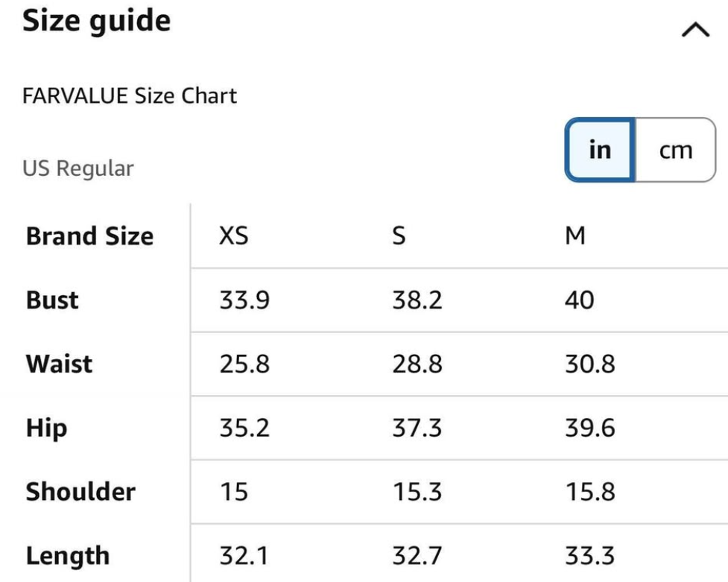Select the XS brand size column header
Image resolution: width=728 pixels, height=582 pixels.
(x=233, y=235)
